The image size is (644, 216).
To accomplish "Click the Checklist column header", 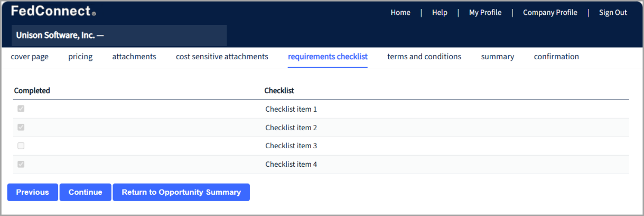I will [279, 91].
